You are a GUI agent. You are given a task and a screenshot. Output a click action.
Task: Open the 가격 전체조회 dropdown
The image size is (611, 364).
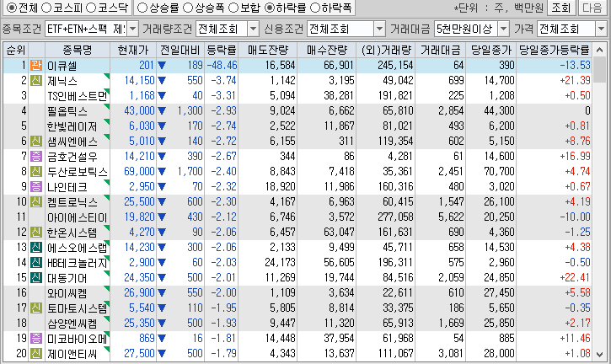coord(601,29)
